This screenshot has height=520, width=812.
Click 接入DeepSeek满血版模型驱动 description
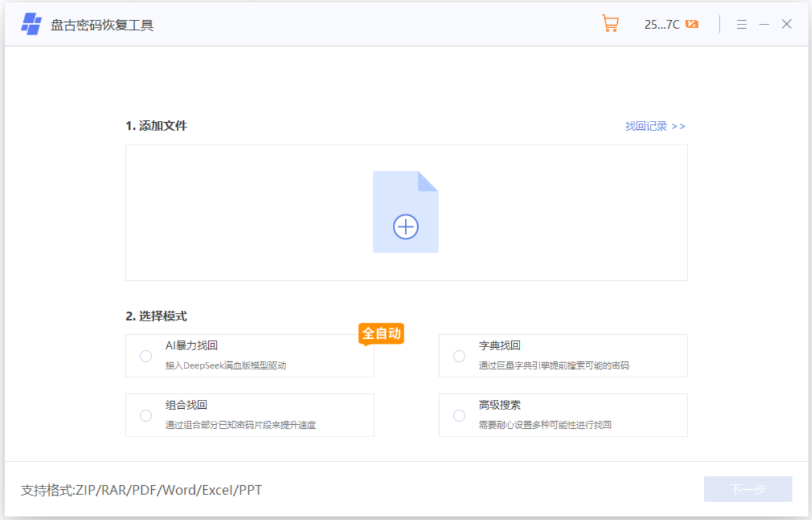(226, 366)
